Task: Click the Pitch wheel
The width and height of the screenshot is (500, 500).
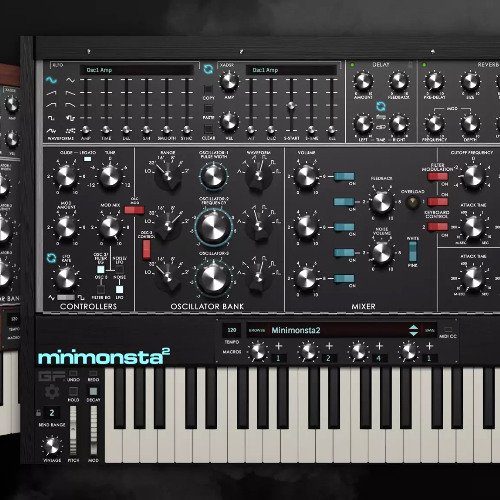Action: point(73,430)
